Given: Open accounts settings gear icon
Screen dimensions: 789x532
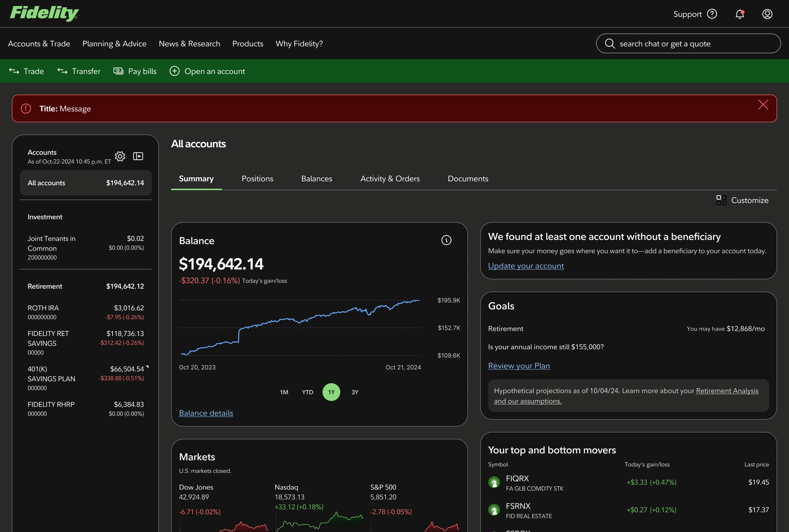Looking at the screenshot, I should pos(120,156).
